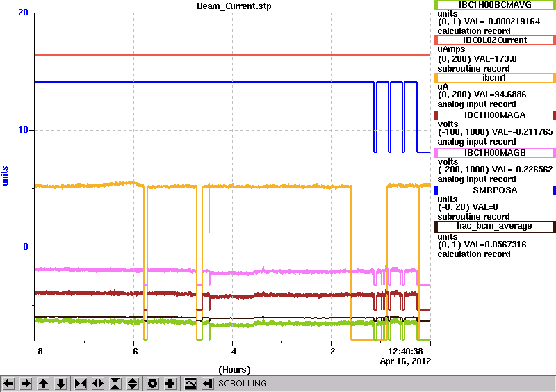This screenshot has height=392, width=556.
Task: Select the IBC1H00MAGA curve in legend
Action: coord(495,115)
